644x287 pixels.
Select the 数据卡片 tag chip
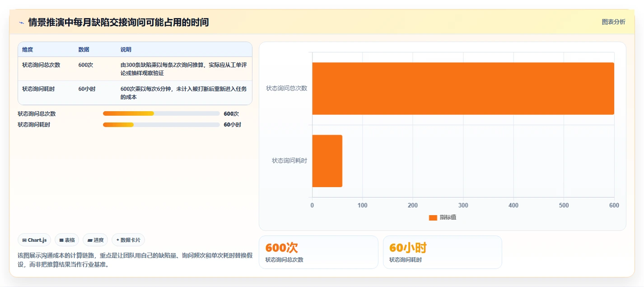(x=128, y=240)
